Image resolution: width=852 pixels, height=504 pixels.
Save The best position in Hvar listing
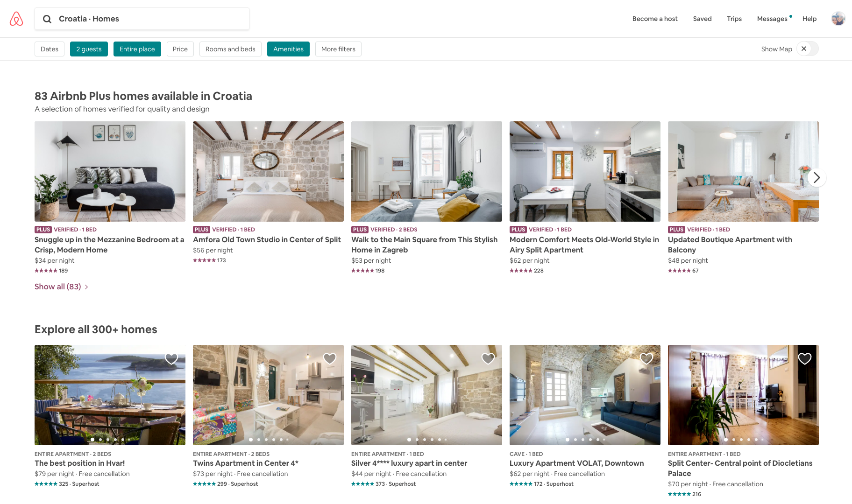pos(171,358)
